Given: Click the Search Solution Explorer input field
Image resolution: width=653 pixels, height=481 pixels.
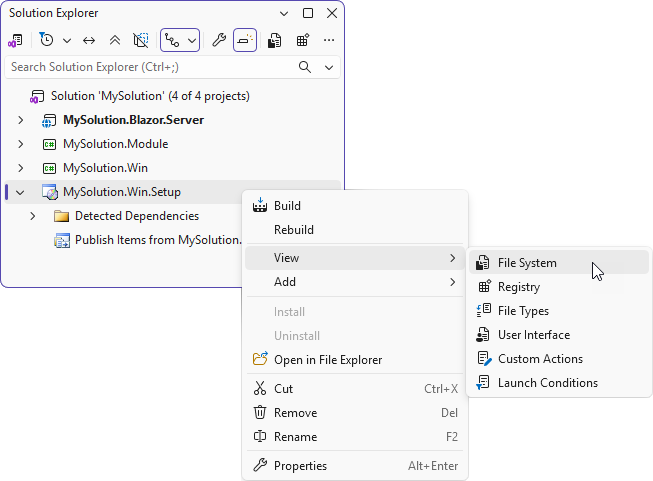Looking at the screenshot, I should [152, 67].
